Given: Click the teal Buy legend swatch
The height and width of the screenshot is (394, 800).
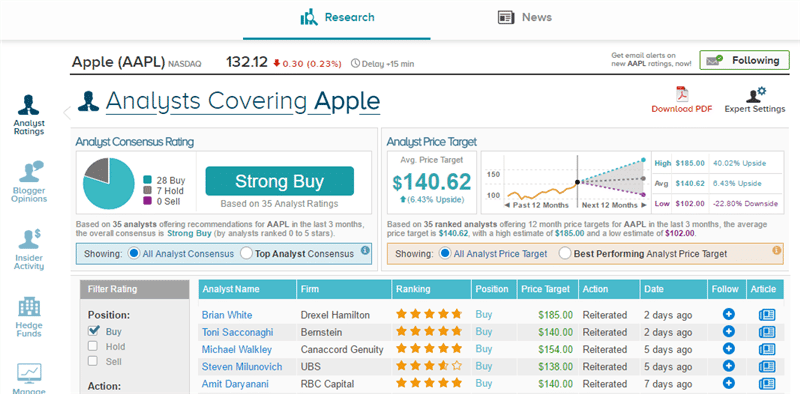Looking at the screenshot, I should pyautogui.click(x=148, y=180).
